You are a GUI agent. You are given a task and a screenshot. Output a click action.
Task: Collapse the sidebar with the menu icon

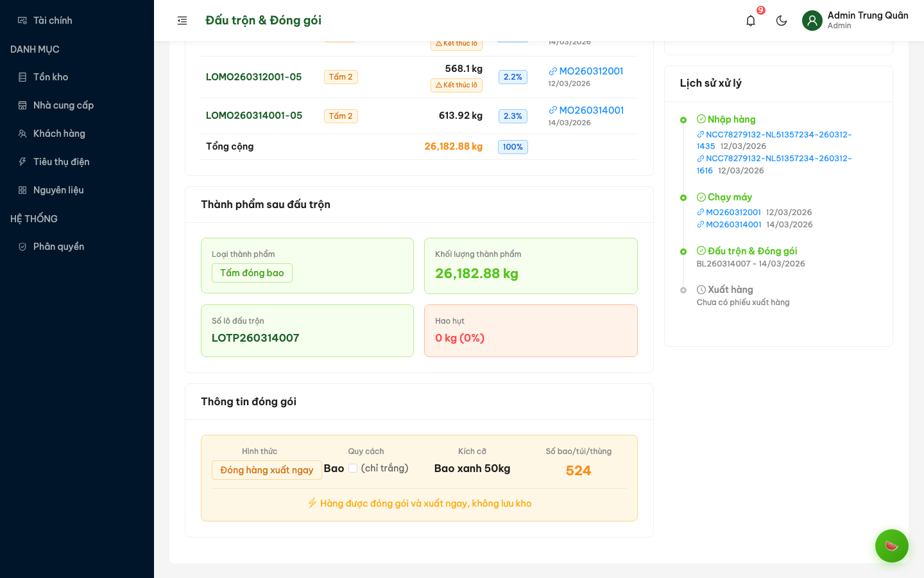tap(182, 21)
